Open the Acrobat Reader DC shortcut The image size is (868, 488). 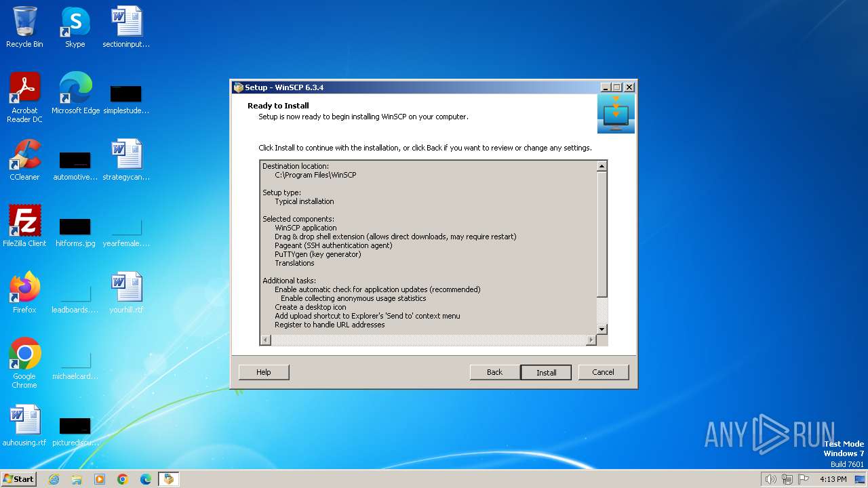coord(24,97)
